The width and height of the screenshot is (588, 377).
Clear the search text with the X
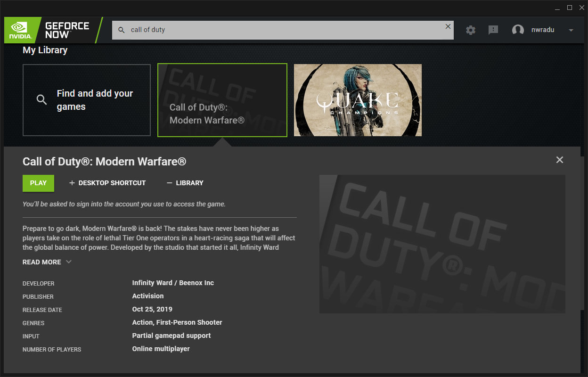click(448, 26)
